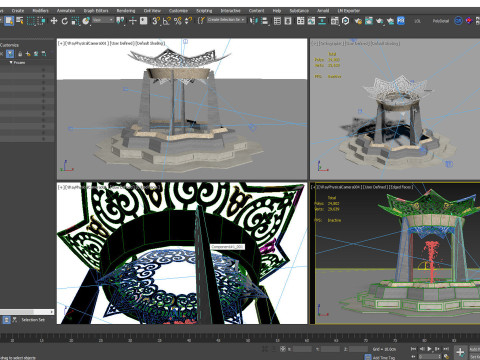Screen dimensions: 480x360
Task: Click bottom-left viewport [+] label menu
Action: [x=61, y=187]
